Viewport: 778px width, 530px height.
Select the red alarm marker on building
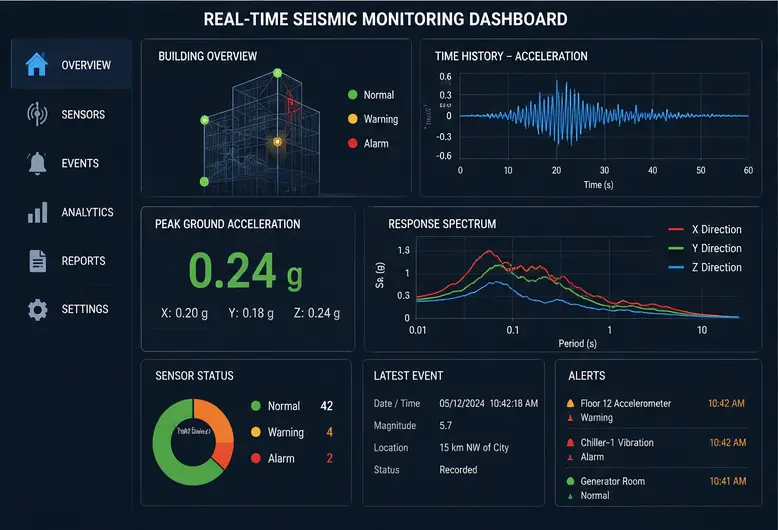[291, 104]
